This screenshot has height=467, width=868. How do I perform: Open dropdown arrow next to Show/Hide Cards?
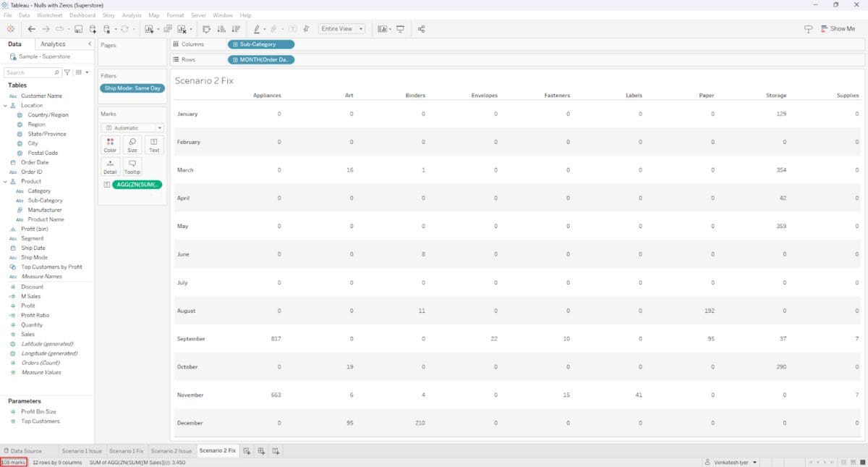pos(390,29)
